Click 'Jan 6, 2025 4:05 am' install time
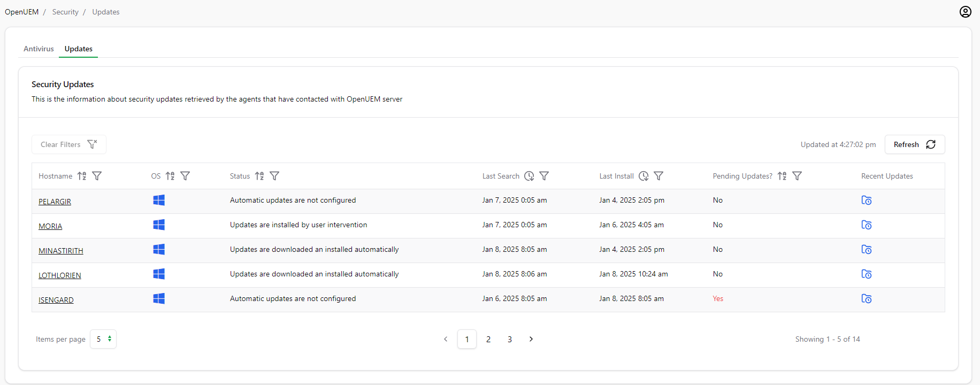Viewport: 980px width, 385px height. 631,225
